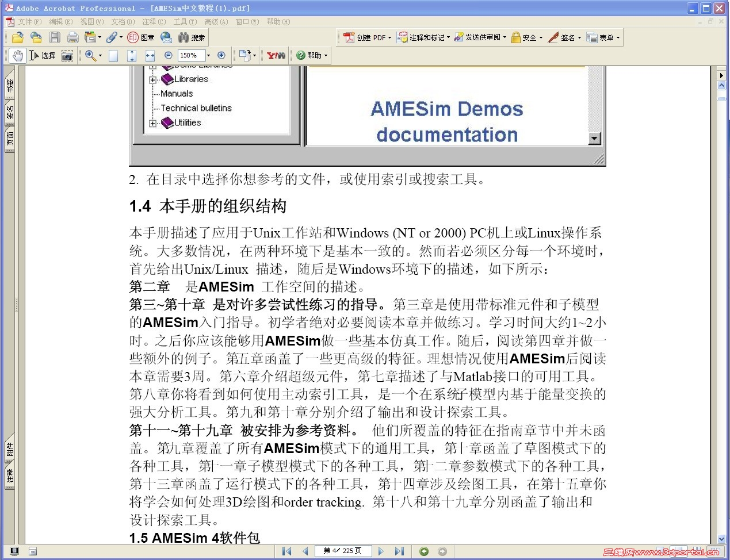730x560 pixels.
Task: Go to first page icon
Action: [286, 551]
